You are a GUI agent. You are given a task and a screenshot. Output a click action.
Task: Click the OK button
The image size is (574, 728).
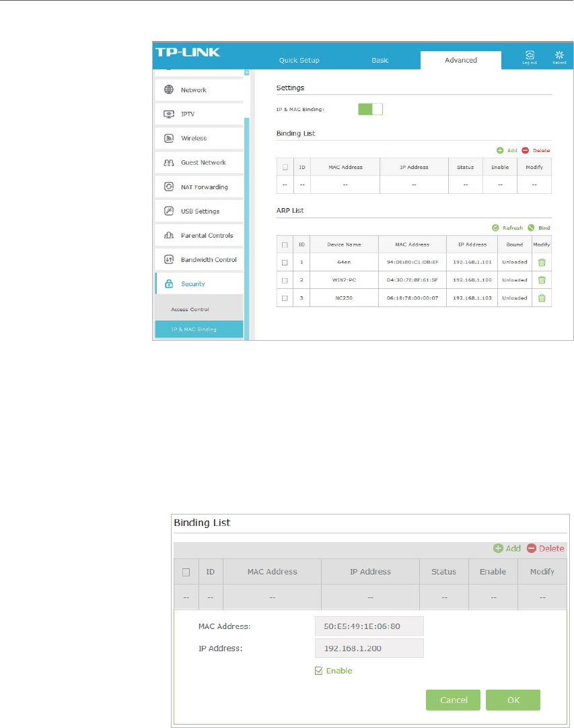pos(513,700)
